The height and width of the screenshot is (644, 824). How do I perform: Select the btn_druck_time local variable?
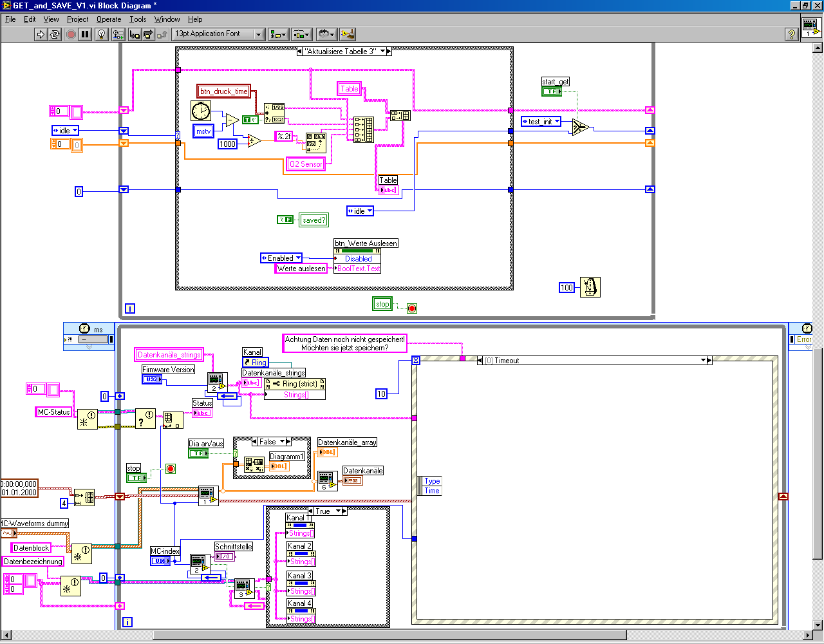coord(223,91)
